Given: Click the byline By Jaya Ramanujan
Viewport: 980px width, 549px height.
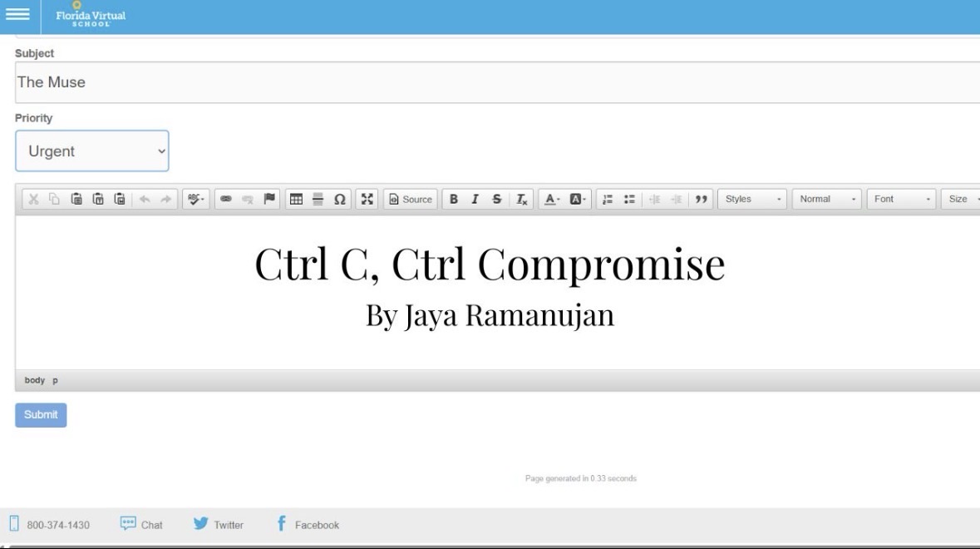Looking at the screenshot, I should (x=490, y=314).
